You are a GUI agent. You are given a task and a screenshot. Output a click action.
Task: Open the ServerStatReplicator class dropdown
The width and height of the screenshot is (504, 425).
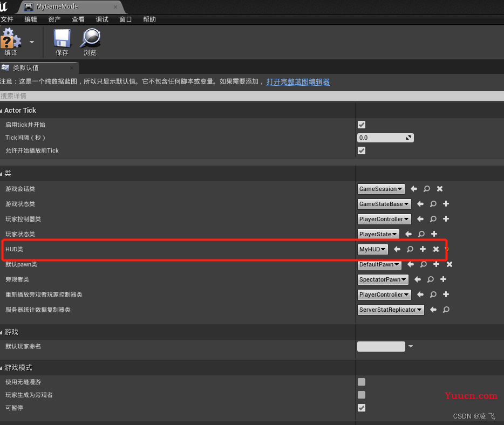(x=391, y=310)
